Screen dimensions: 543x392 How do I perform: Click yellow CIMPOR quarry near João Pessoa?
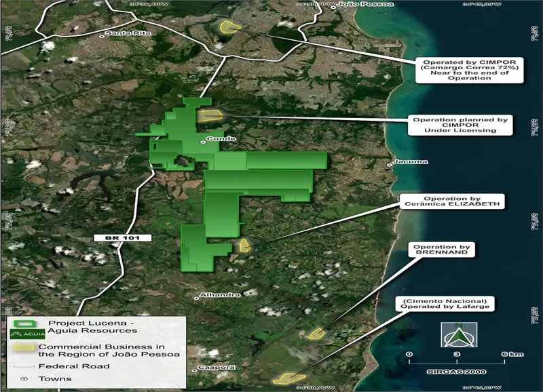pyautogui.click(x=229, y=26)
